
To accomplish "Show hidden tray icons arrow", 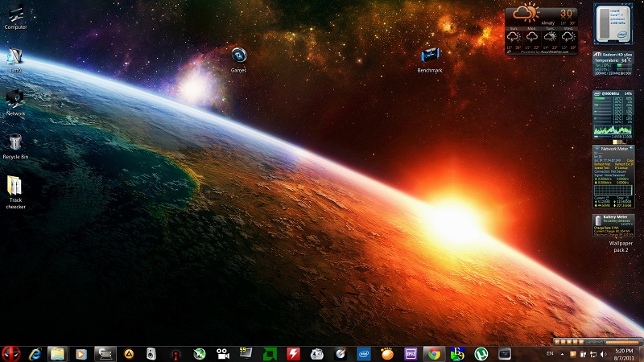I will click(x=562, y=354).
